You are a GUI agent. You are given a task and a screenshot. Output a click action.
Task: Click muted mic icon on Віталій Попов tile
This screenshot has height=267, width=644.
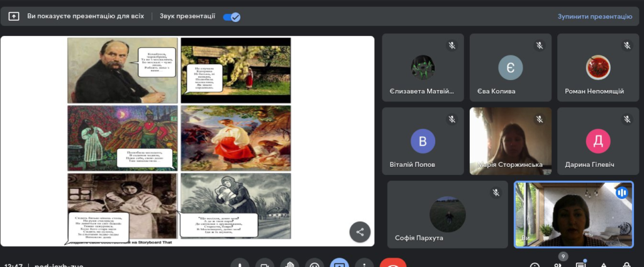(452, 119)
